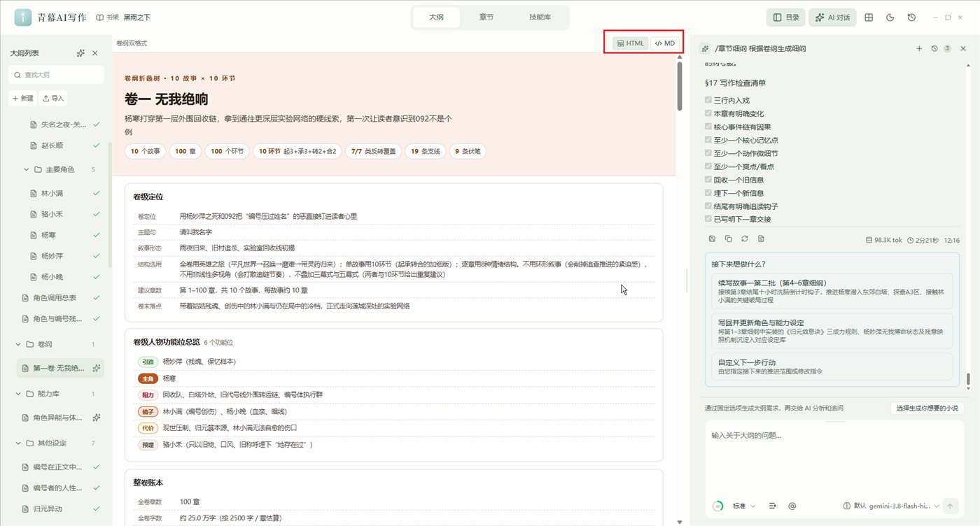The width and height of the screenshot is (980, 526).
Task: Toggle the 回收一个旧信息 checkbox
Action: coord(708,180)
